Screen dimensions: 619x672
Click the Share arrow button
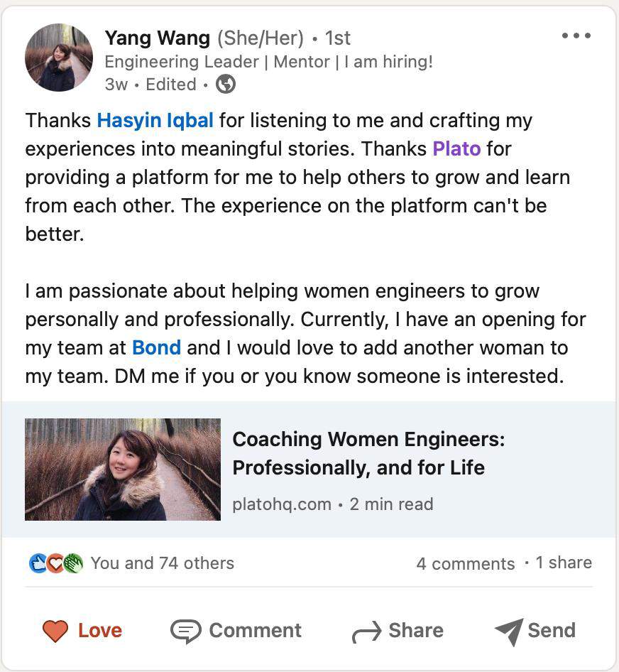click(x=398, y=631)
